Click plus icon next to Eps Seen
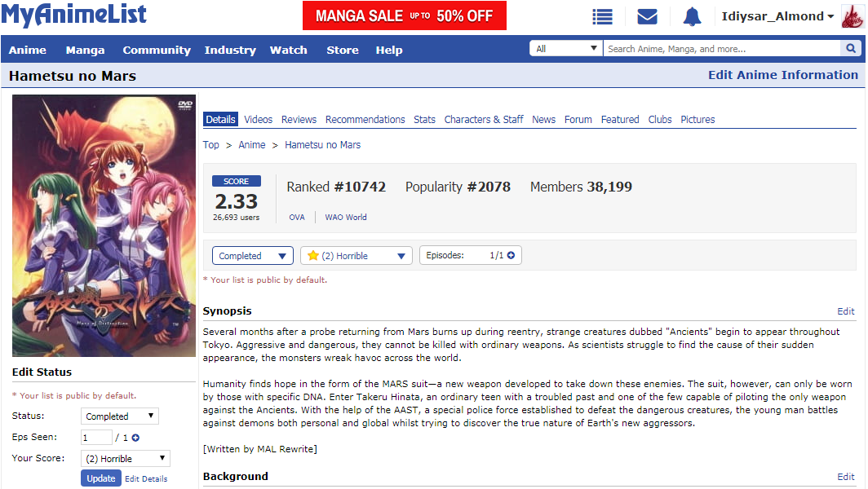868x489 pixels. click(135, 438)
